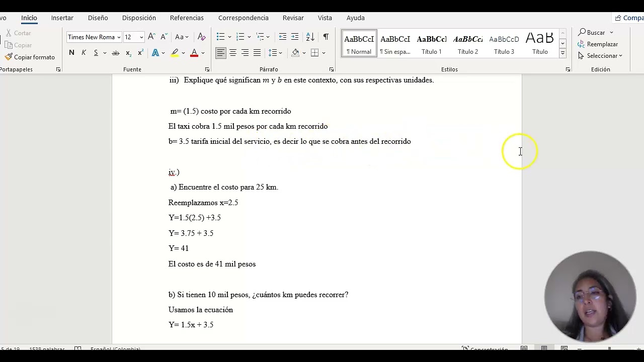
Task: Open the Insertar ribbon tab
Action: tap(62, 18)
